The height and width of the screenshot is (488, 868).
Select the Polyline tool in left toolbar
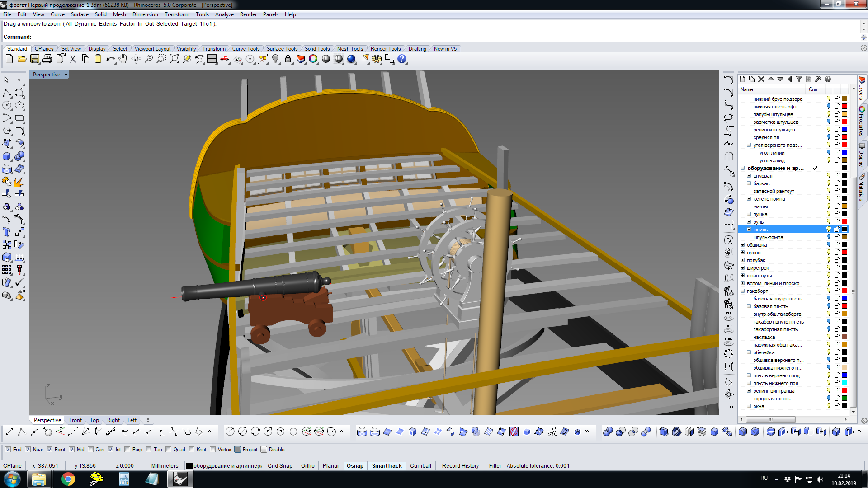click(x=7, y=93)
